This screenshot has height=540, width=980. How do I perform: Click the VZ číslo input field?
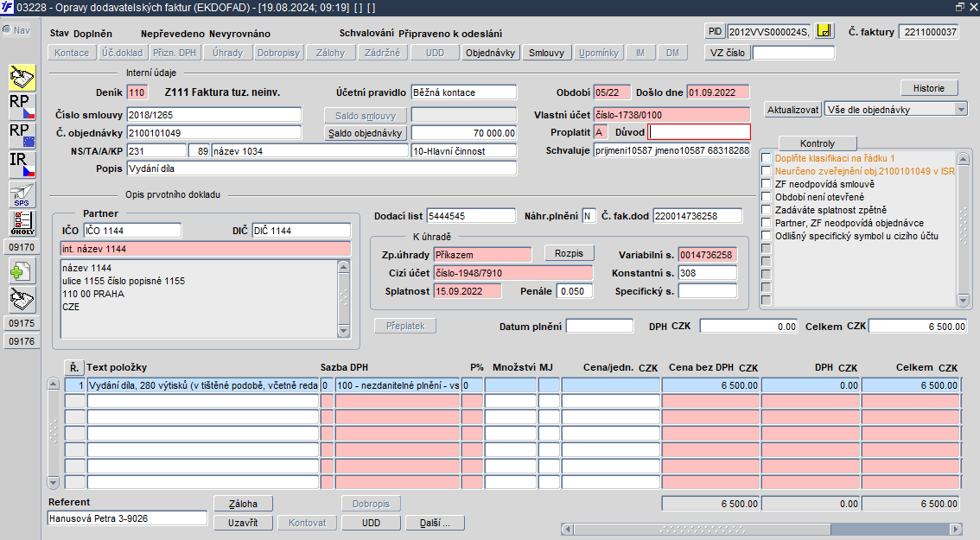click(x=793, y=53)
